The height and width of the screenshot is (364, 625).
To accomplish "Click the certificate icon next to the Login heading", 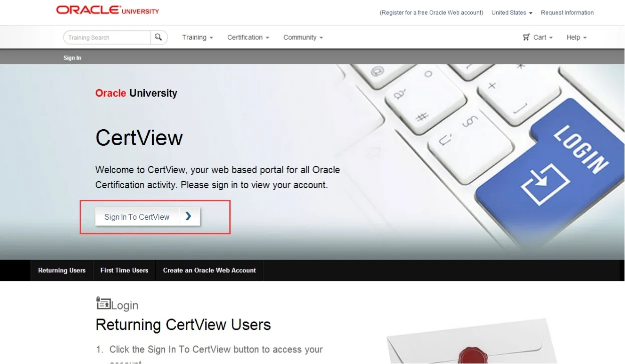I will coord(103,303).
